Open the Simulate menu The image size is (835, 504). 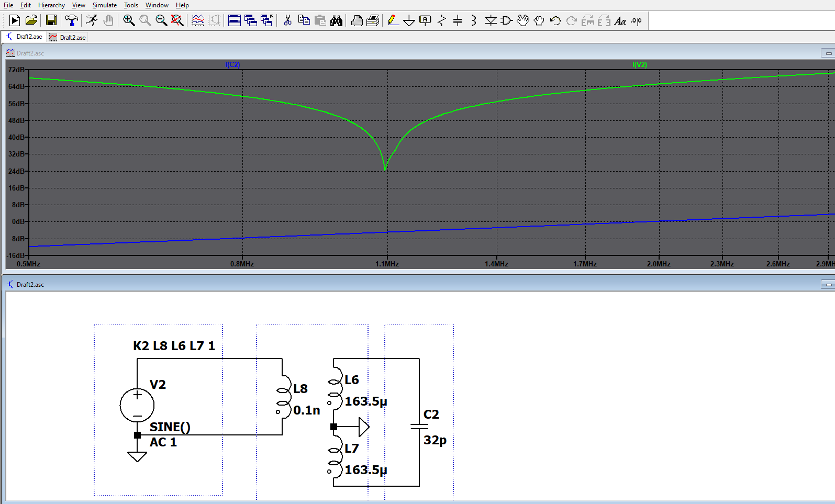click(105, 5)
